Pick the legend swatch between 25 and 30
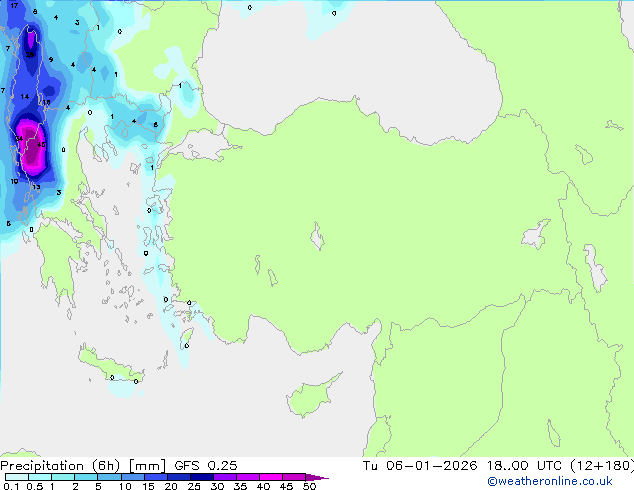 (x=201, y=477)
